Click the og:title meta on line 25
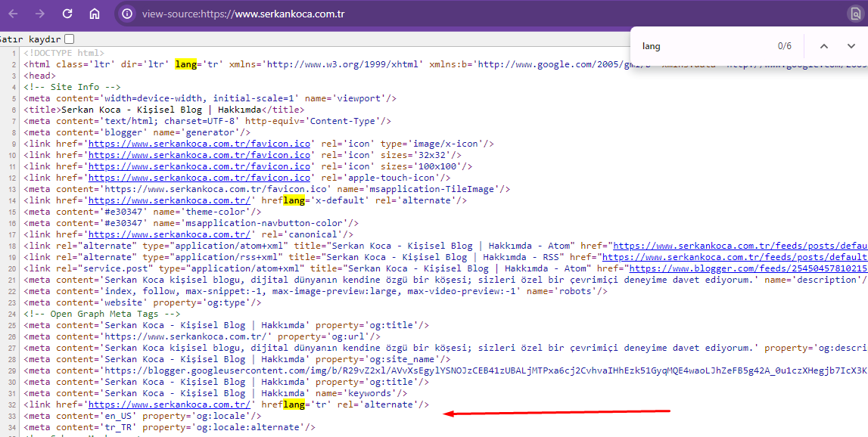 226,325
